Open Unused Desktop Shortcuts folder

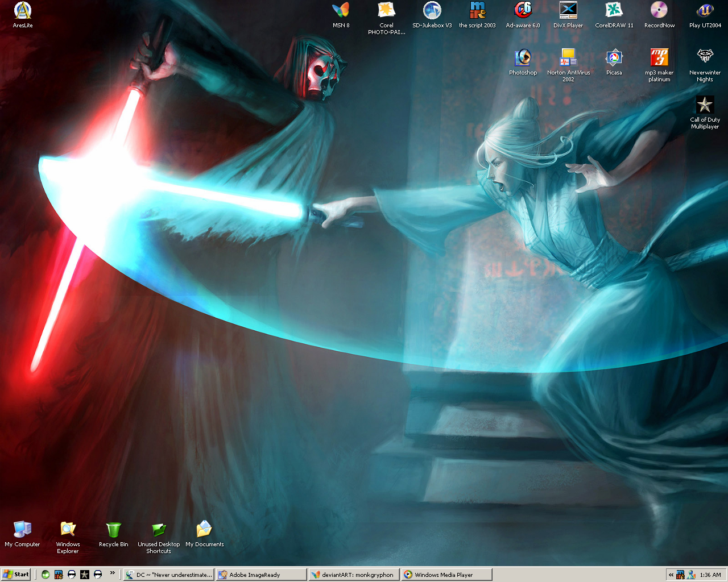tap(159, 537)
